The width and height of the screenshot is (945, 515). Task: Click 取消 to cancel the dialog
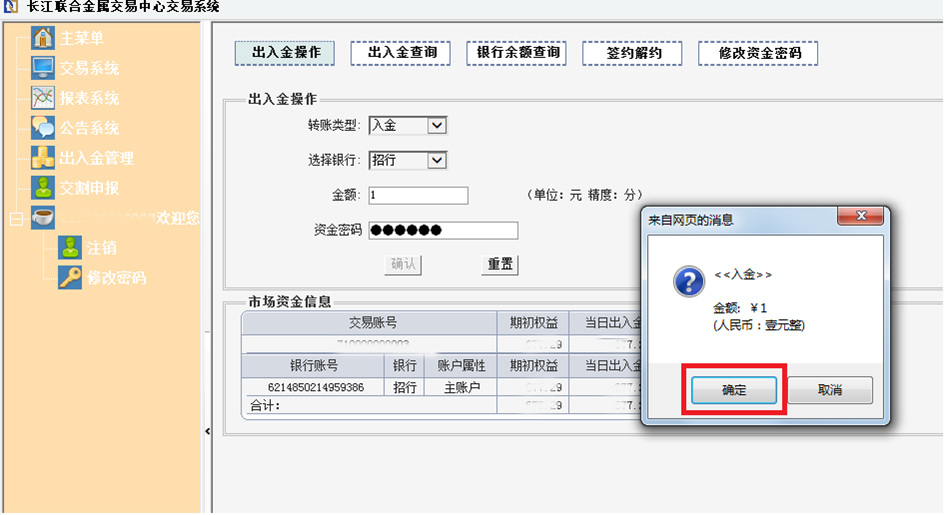tap(829, 390)
